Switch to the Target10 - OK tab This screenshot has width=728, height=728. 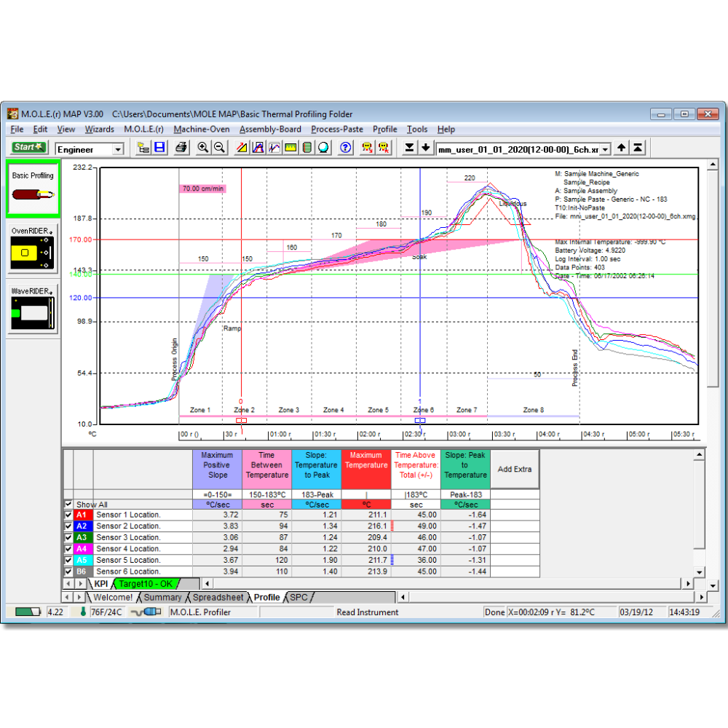[146, 584]
